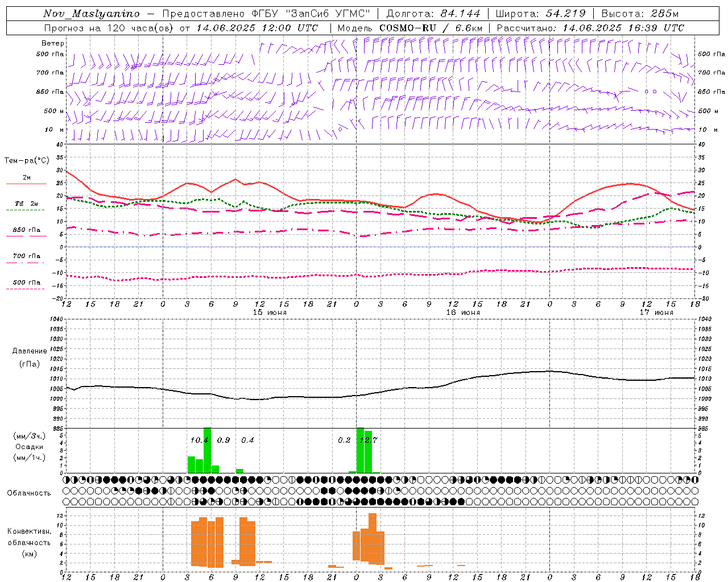
Task: Click the Осадки panel label
Action: (x=29, y=447)
